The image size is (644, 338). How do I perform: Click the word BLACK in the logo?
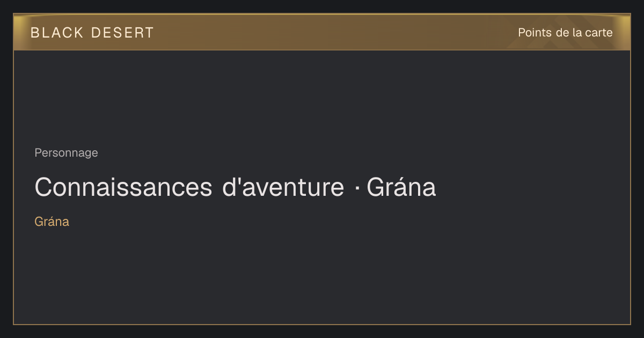coord(57,33)
